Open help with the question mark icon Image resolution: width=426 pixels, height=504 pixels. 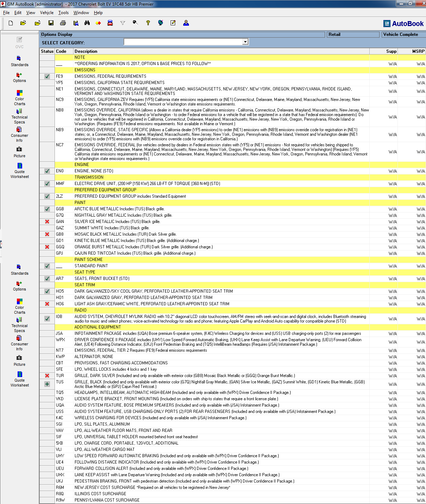pos(148,23)
